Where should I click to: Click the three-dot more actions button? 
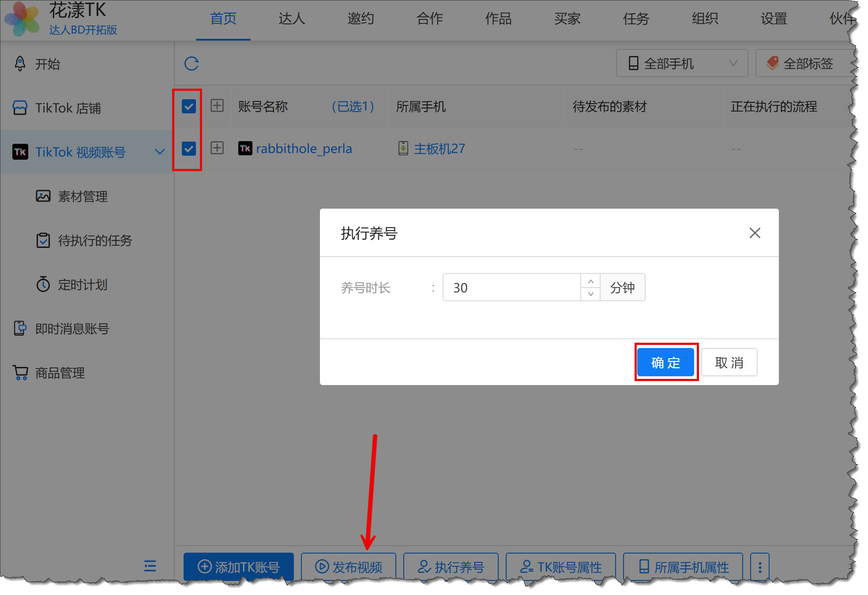[x=759, y=567]
